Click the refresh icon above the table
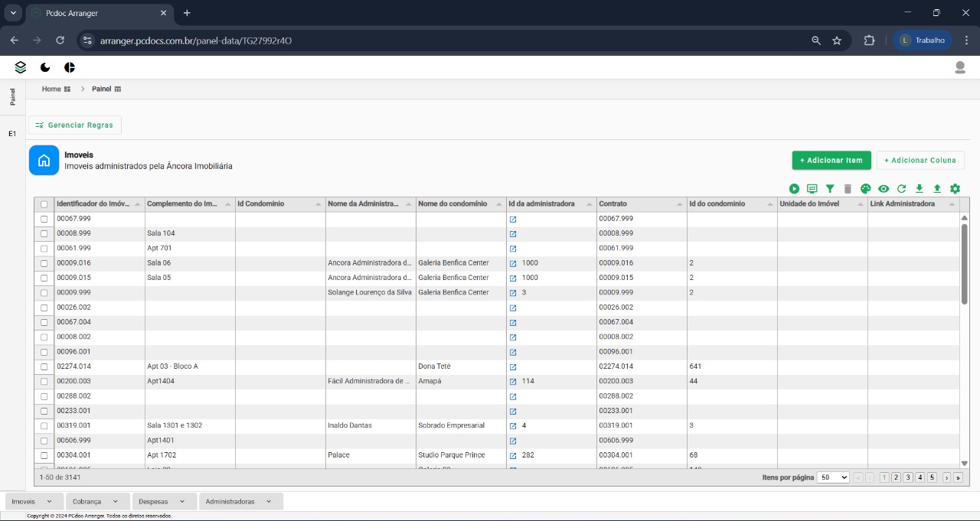Viewport: 980px width, 521px height. tap(901, 189)
